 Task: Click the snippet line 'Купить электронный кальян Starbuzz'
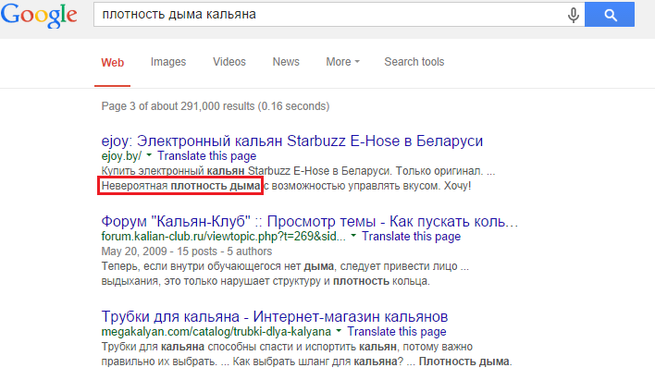point(298,171)
